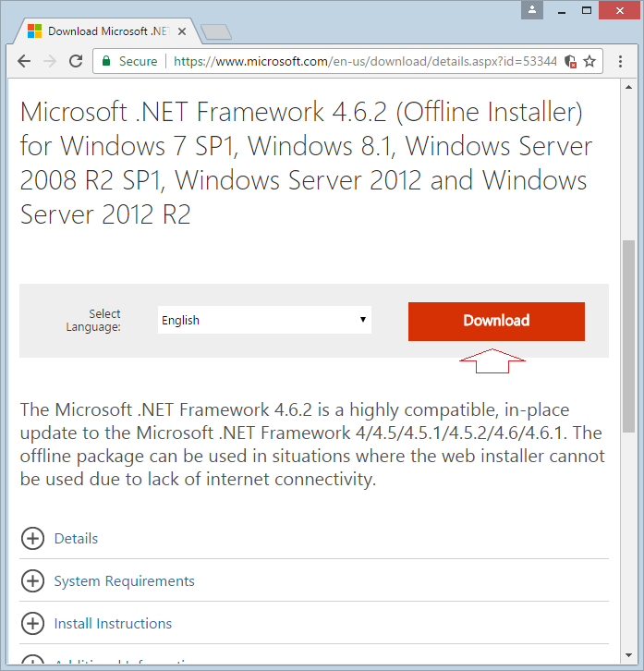Reload the current page
Screen dimensions: 644x671
click(x=76, y=62)
